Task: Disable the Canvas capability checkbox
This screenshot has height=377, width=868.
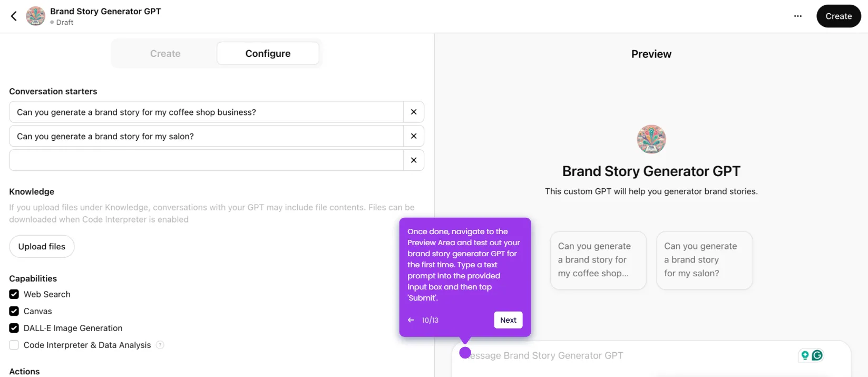Action: click(x=14, y=311)
